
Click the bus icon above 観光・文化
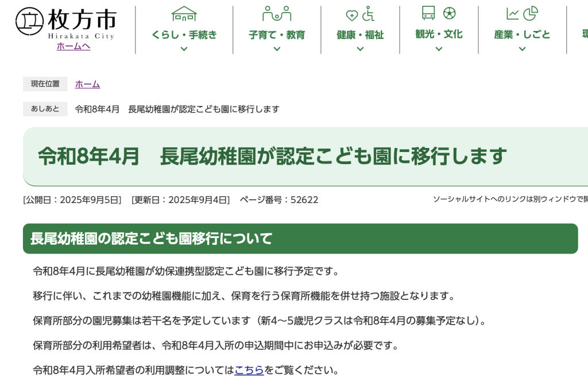(428, 13)
